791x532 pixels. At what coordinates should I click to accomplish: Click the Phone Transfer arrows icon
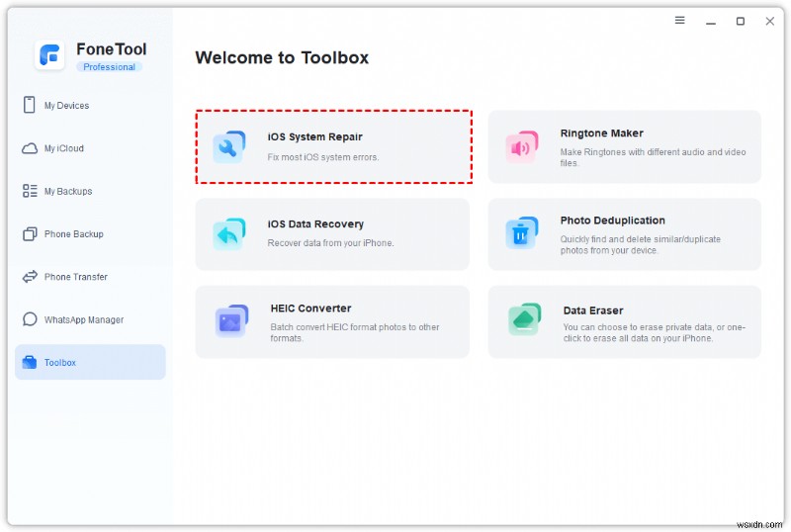(30, 277)
